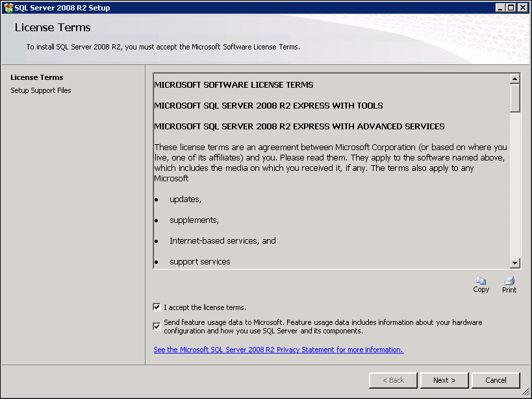The height and width of the screenshot is (399, 532).
Task: Click the 'updates,' bullet item
Action: coord(185,199)
